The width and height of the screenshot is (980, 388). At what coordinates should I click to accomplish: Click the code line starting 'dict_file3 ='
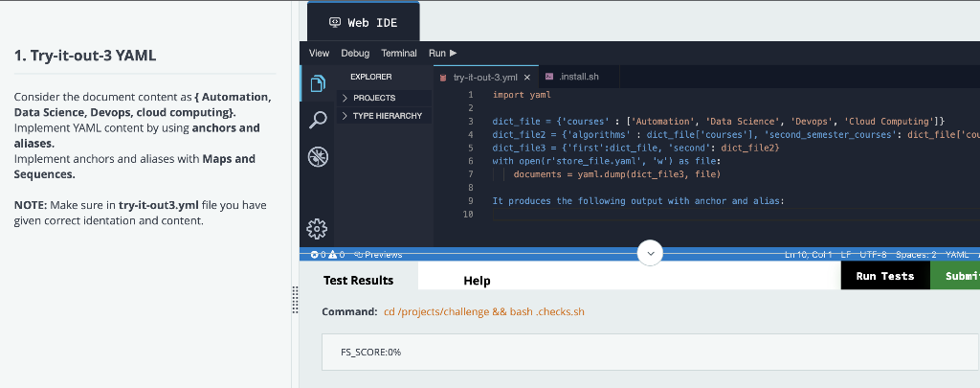click(636, 148)
